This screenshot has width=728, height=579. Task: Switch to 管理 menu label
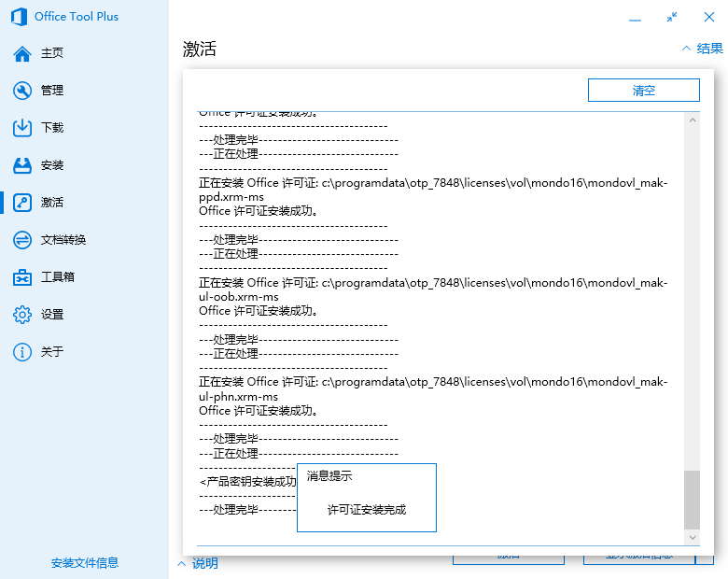pyautogui.click(x=52, y=91)
